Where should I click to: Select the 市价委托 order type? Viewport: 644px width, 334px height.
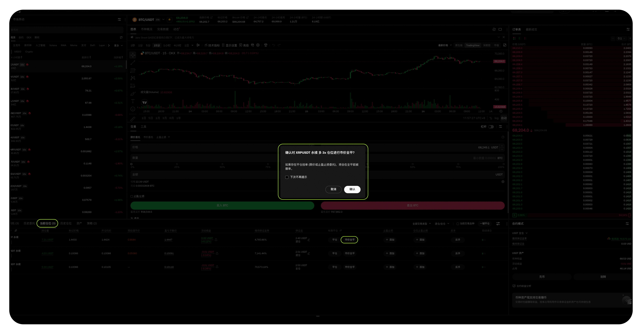[x=148, y=137]
